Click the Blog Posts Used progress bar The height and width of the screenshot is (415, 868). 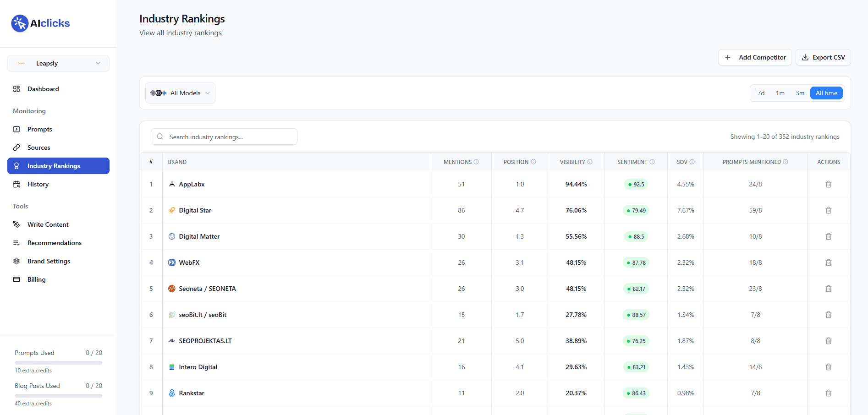[x=58, y=396]
